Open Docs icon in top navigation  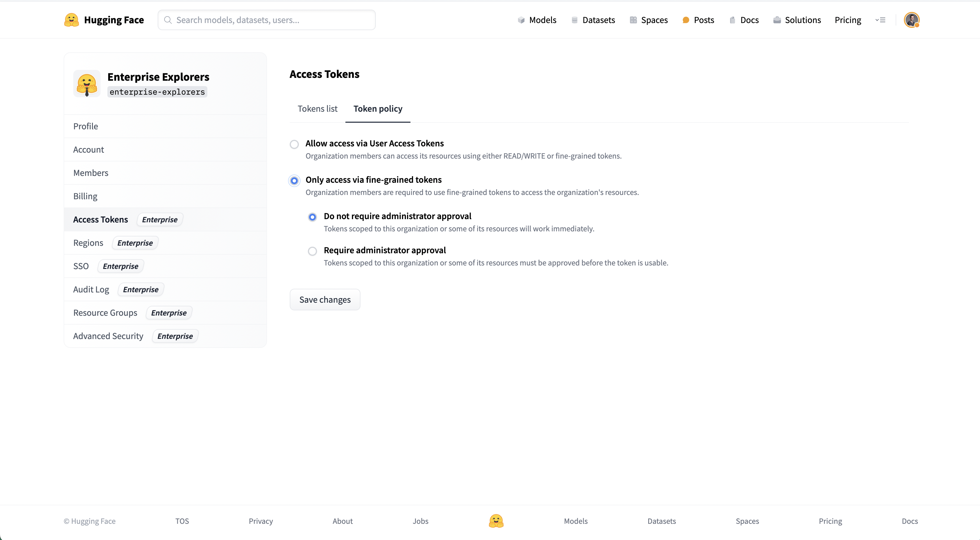(732, 20)
